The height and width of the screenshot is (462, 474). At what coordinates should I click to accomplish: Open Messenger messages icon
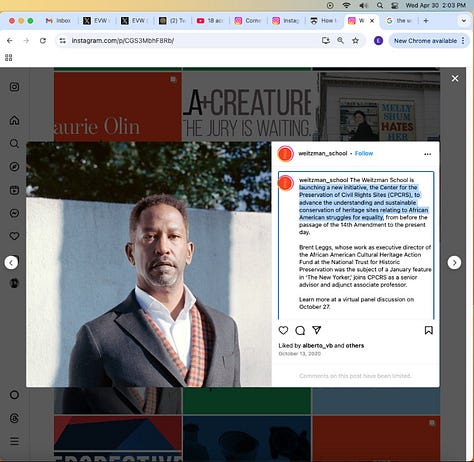pyautogui.click(x=14, y=213)
